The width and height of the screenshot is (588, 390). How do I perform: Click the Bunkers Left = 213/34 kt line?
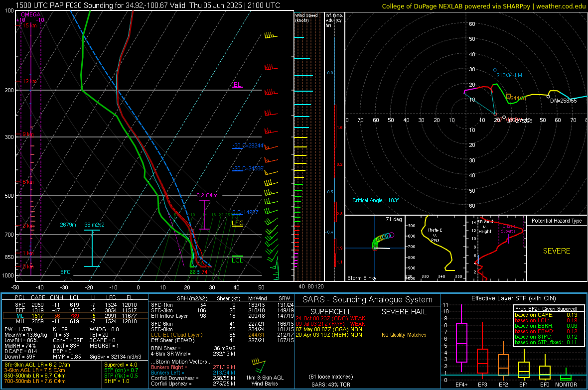tap(193, 373)
